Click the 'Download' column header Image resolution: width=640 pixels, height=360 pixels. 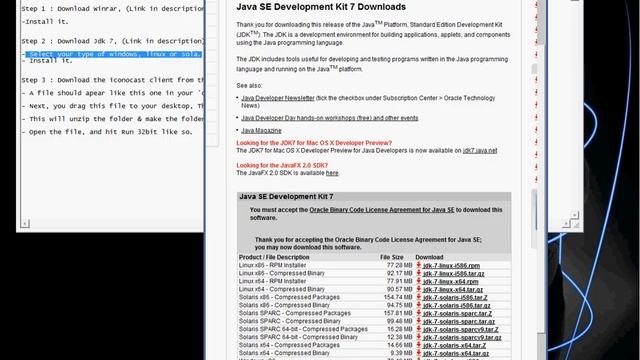click(x=429, y=257)
